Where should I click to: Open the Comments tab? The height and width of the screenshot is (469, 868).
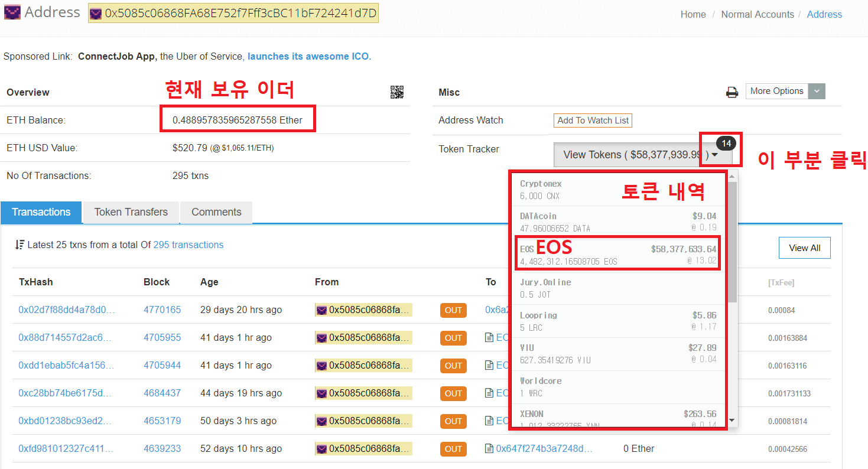click(x=216, y=212)
